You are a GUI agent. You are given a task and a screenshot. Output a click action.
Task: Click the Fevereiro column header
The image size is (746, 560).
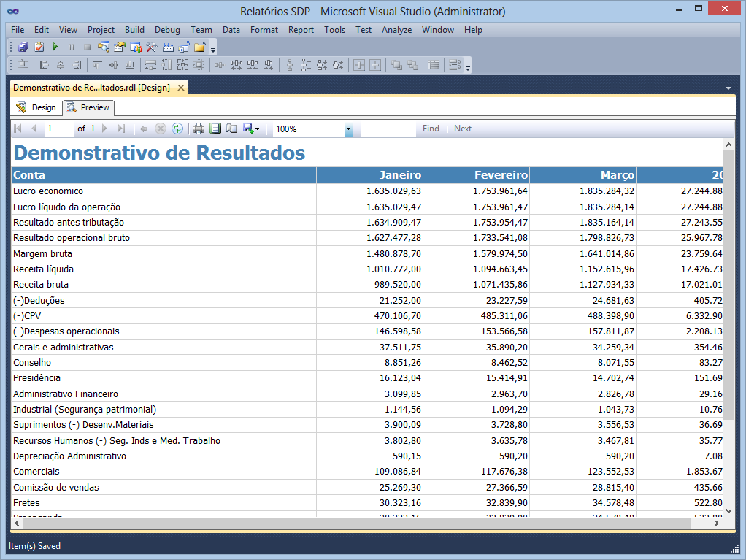coord(476,175)
